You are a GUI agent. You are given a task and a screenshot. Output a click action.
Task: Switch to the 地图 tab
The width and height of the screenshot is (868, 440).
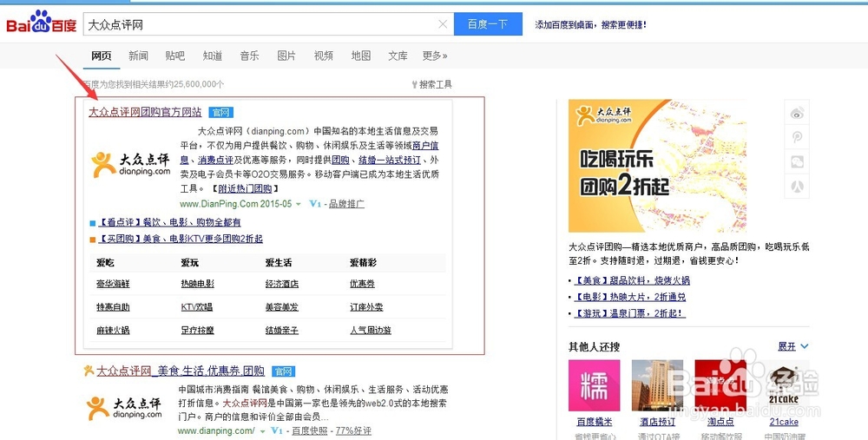pyautogui.click(x=360, y=56)
